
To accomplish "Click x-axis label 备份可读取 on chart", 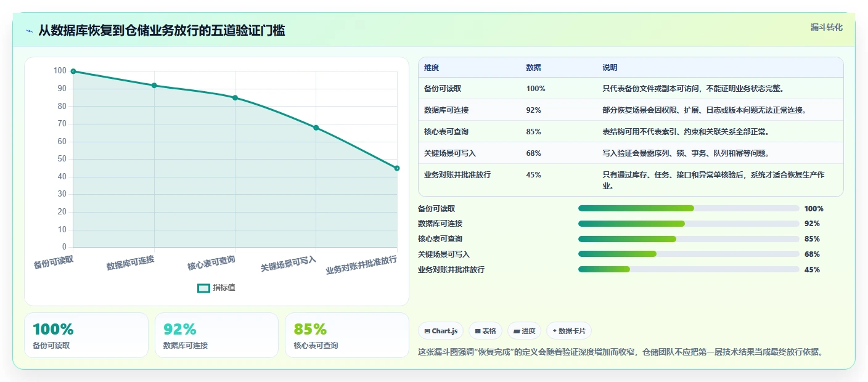I will tap(54, 262).
